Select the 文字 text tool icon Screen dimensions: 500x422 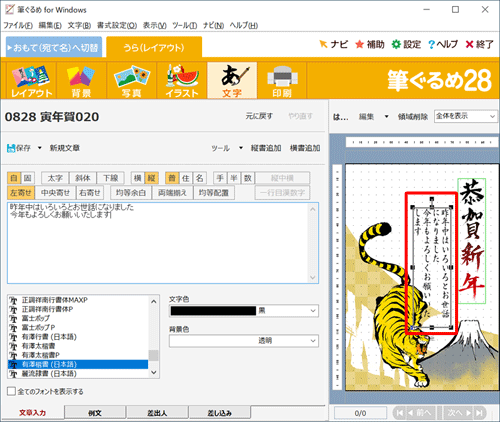[x=232, y=81]
